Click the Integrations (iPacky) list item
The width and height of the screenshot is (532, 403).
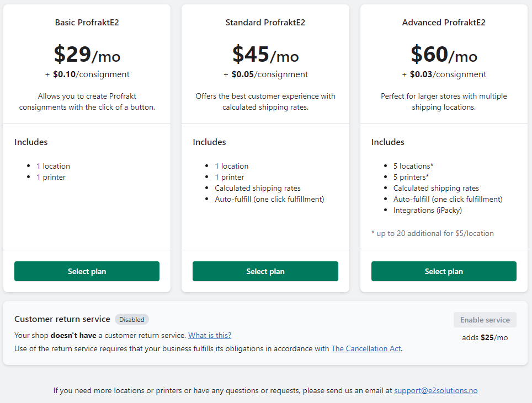428,210
